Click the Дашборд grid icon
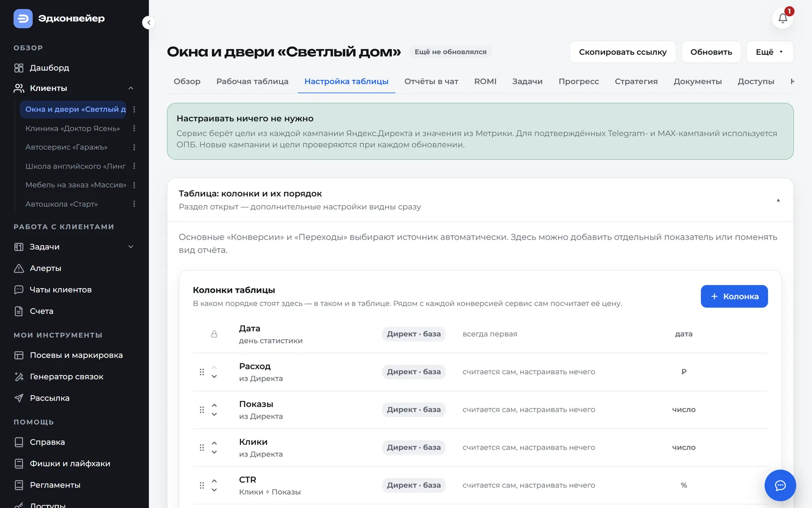812x508 pixels. [x=19, y=68]
